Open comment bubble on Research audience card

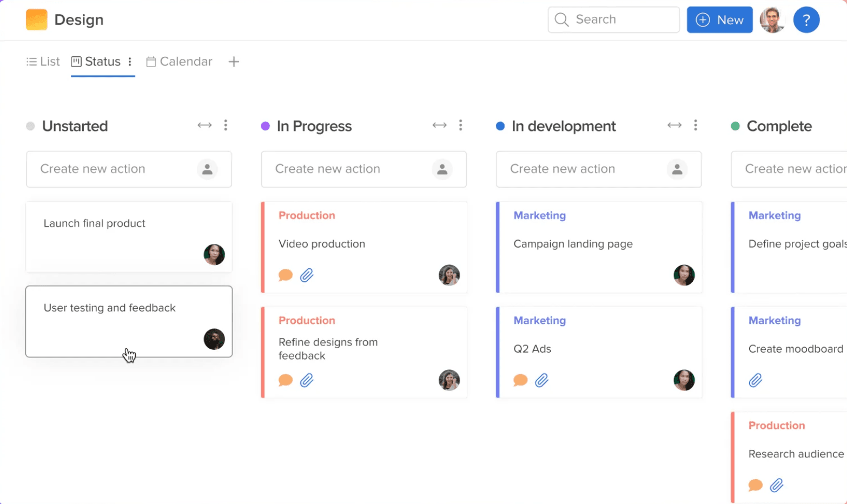click(755, 485)
